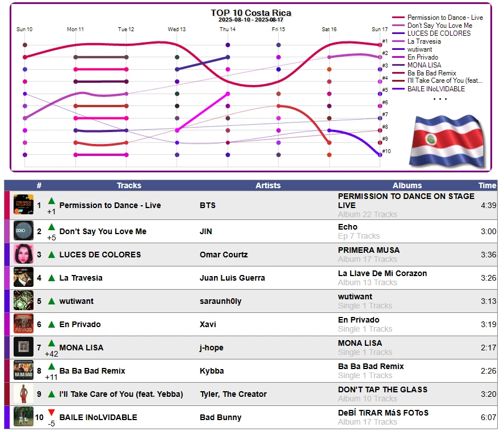The width and height of the screenshot is (504, 432).
Task: Click the Costa Rica flag image
Action: (x=447, y=142)
